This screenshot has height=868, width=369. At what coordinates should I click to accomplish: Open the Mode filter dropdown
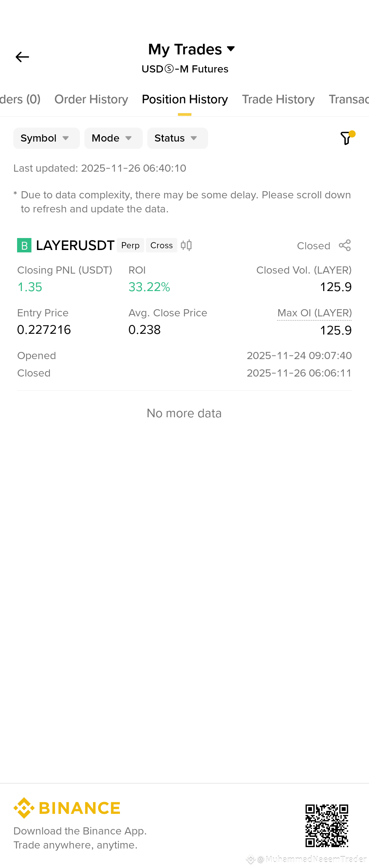point(113,138)
